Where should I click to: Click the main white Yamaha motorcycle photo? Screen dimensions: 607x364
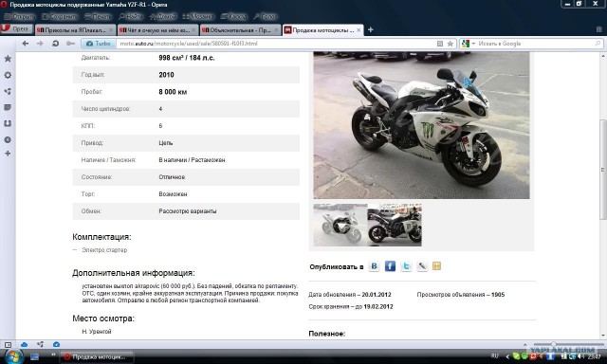tap(421, 125)
